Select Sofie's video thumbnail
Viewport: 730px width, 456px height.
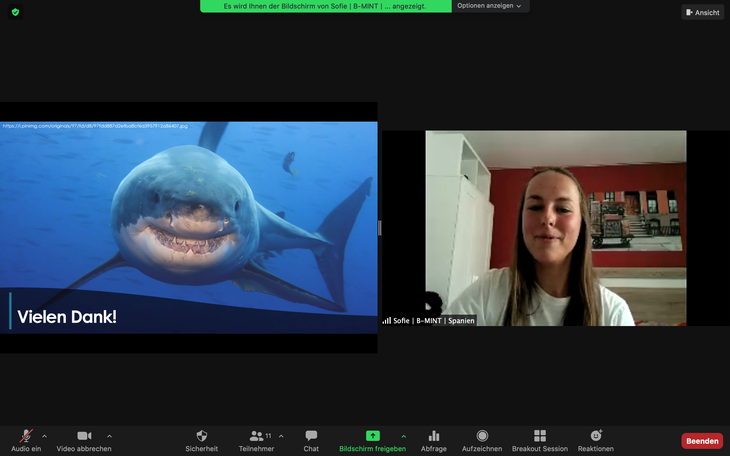coord(555,228)
